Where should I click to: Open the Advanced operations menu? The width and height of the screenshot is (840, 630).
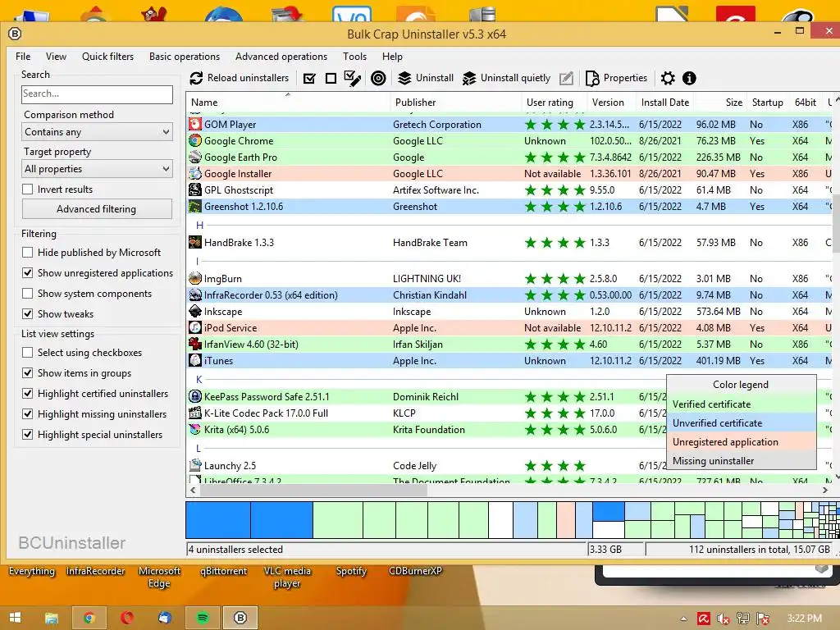pyautogui.click(x=281, y=57)
